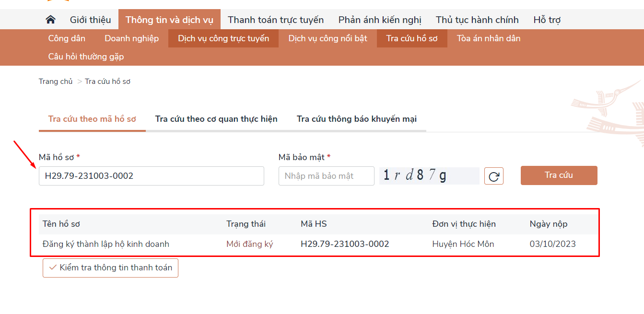
Task: Open the Hỗ trợ menu item
Action: [x=547, y=19]
